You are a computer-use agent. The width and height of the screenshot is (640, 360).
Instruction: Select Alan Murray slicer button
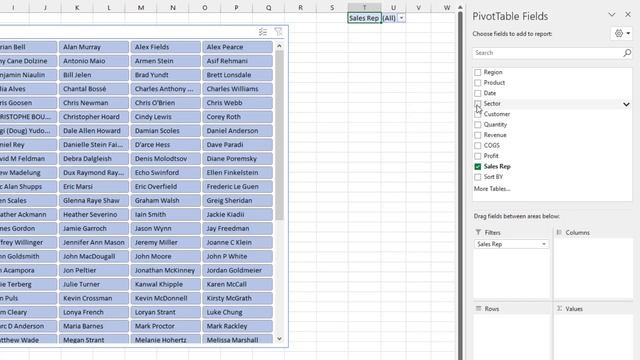click(93, 47)
